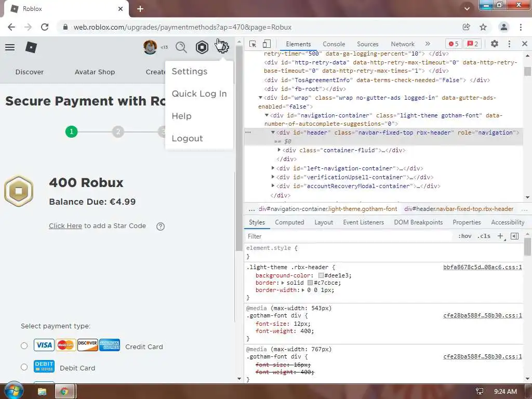The width and height of the screenshot is (532, 399).
Task: Open the Event Listeners tab
Action: point(363,222)
